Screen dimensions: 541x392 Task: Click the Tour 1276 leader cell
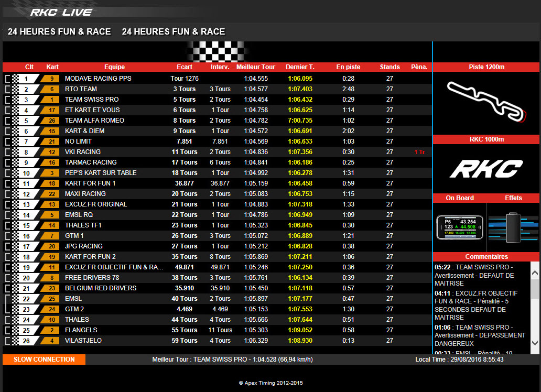pyautogui.click(x=185, y=79)
